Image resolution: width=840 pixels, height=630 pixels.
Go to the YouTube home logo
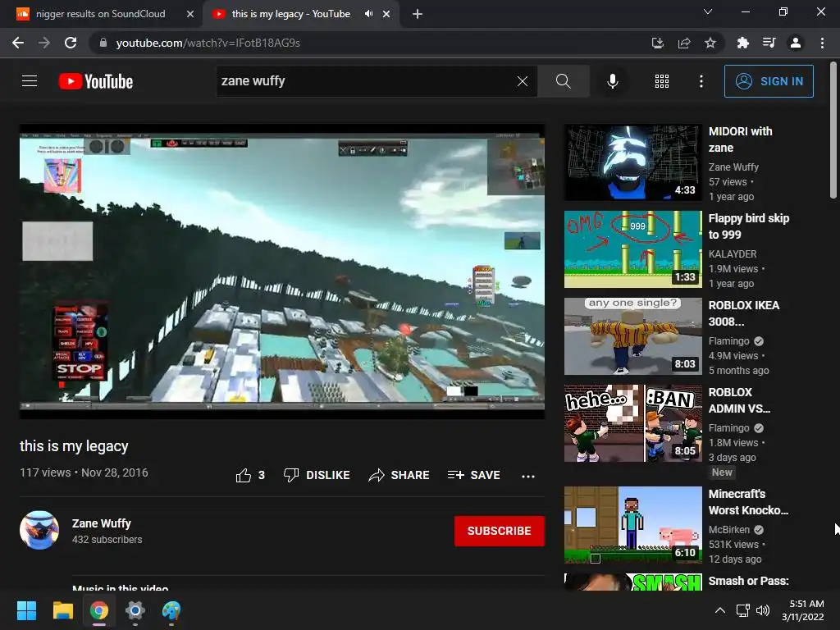tap(96, 81)
